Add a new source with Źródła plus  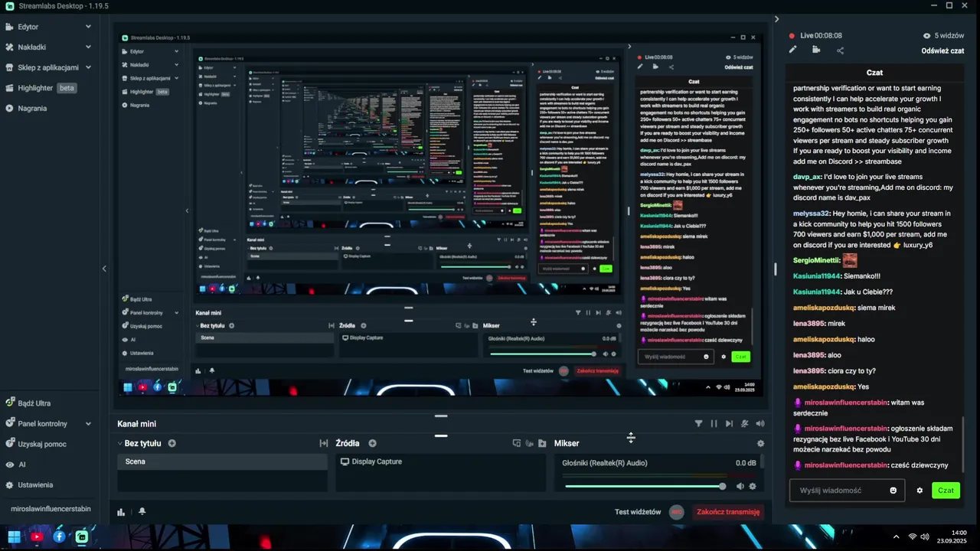click(x=372, y=443)
